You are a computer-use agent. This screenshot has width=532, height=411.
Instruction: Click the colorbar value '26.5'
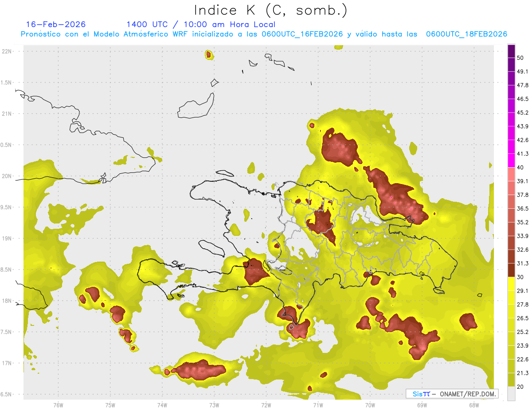(522, 318)
